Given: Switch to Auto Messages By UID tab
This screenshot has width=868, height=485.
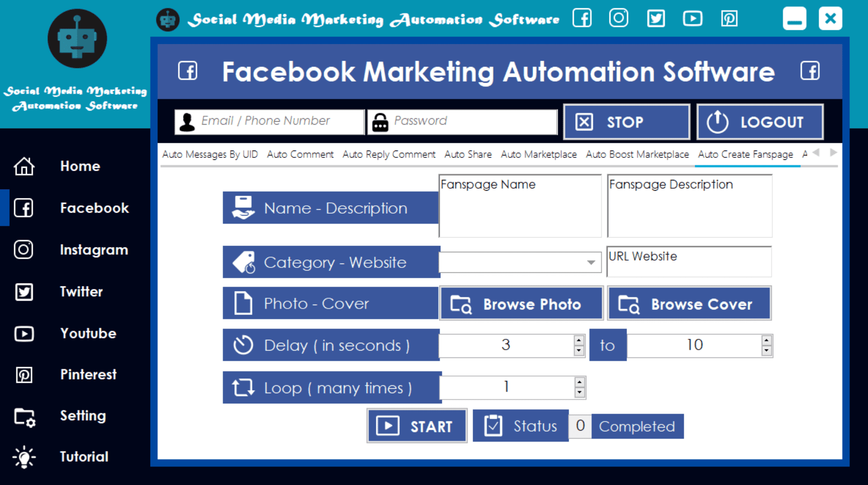Looking at the screenshot, I should click(210, 154).
